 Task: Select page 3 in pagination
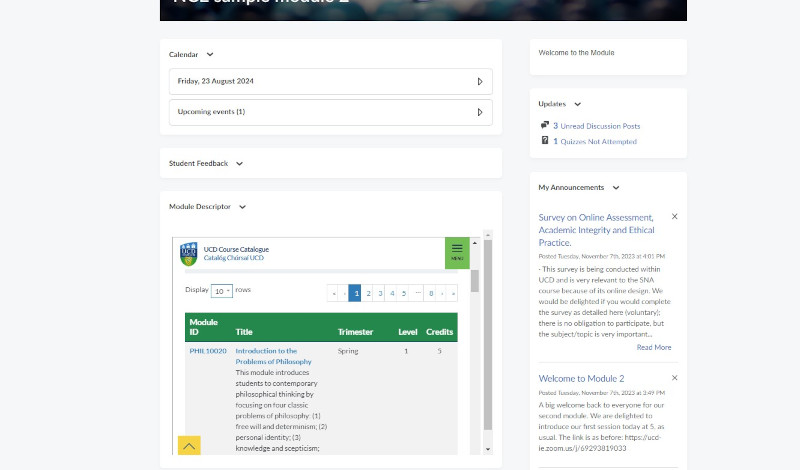pyautogui.click(x=380, y=293)
